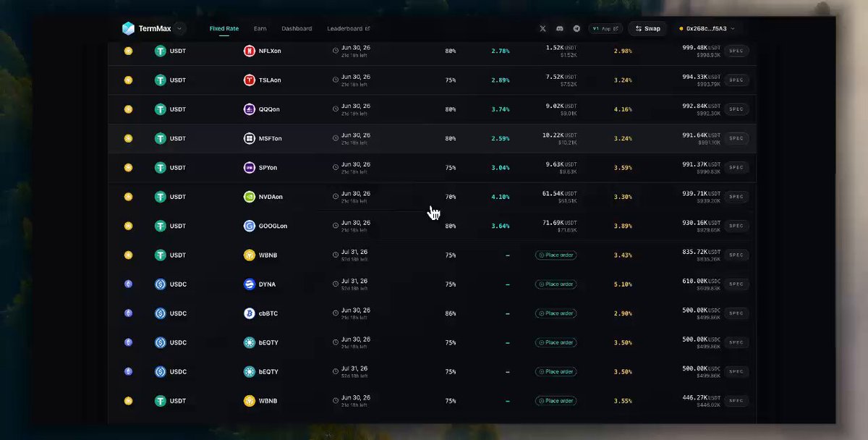Place order in bEQTY Jul 31 row
This screenshot has height=440, width=868.
[556, 371]
